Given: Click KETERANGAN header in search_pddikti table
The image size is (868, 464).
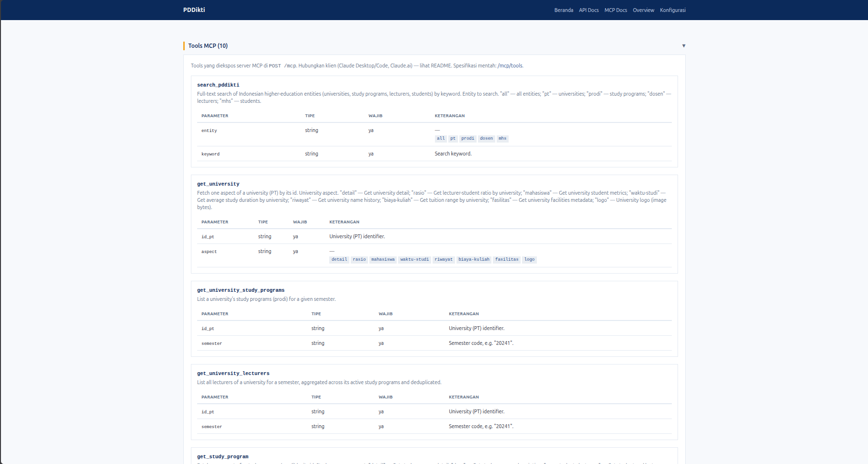Looking at the screenshot, I should point(449,116).
